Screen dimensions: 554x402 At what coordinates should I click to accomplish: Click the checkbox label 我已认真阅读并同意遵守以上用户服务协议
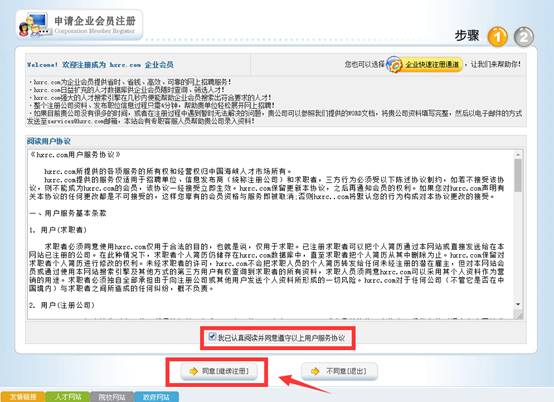click(281, 338)
